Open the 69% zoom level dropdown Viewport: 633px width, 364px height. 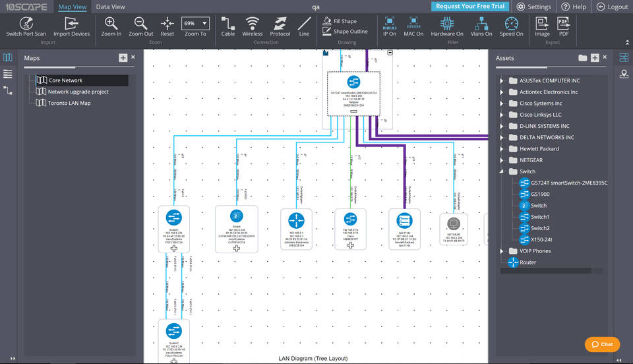(195, 23)
